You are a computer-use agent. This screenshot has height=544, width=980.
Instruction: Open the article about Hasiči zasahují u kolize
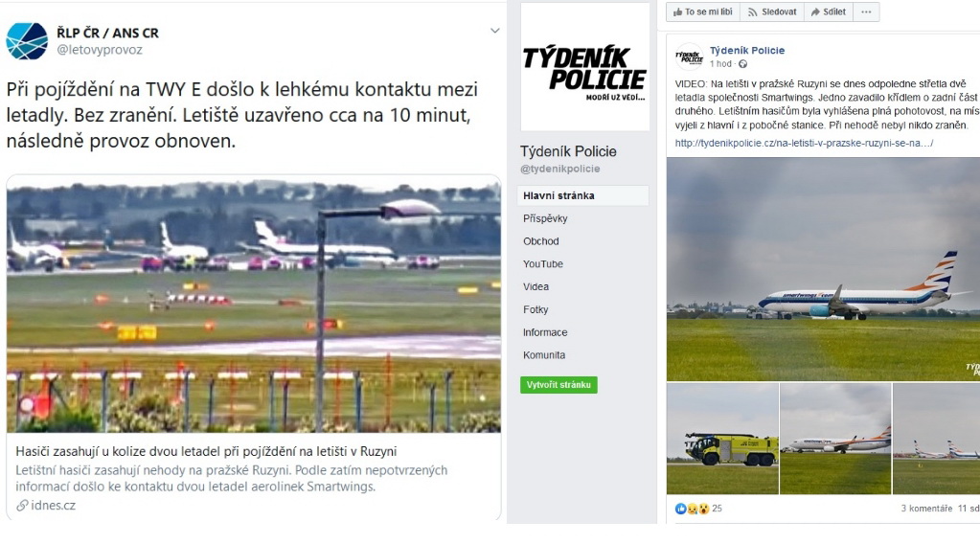(x=206, y=451)
